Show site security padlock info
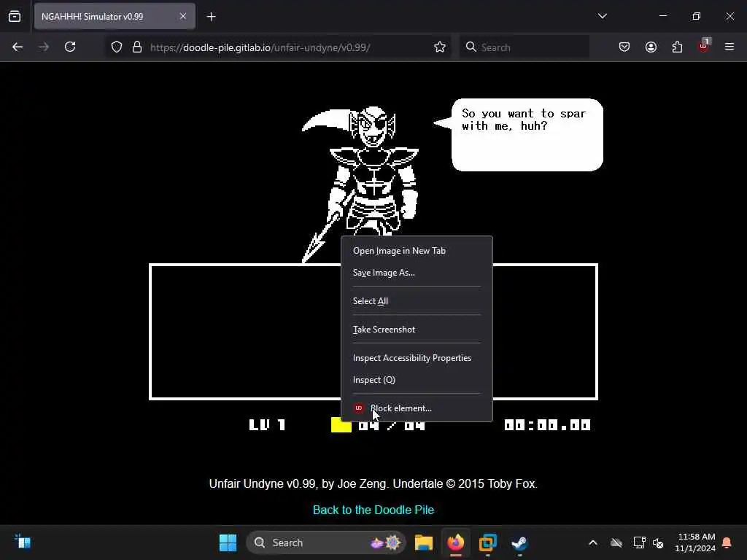The height and width of the screenshot is (560, 747). (137, 47)
